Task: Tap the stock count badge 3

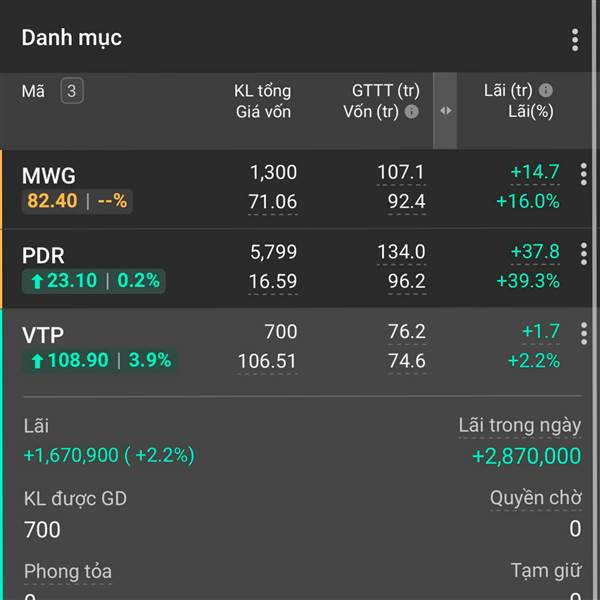Action: point(71,91)
